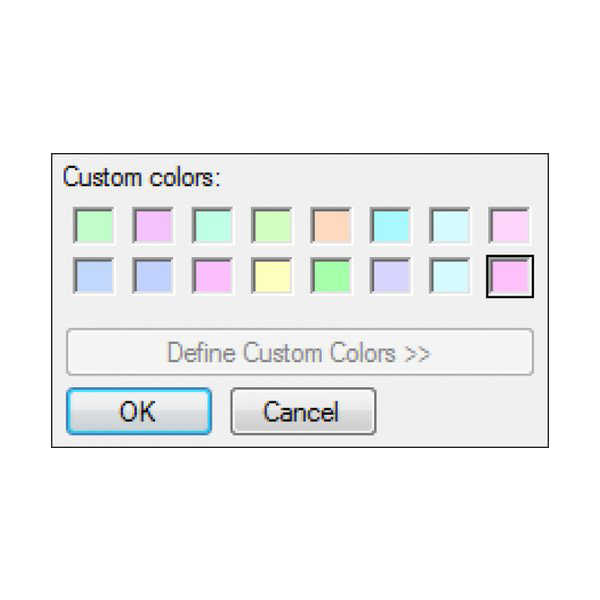Dismiss the dialog with Cancel
Viewport: 600px width, 600px height.
[x=303, y=411]
